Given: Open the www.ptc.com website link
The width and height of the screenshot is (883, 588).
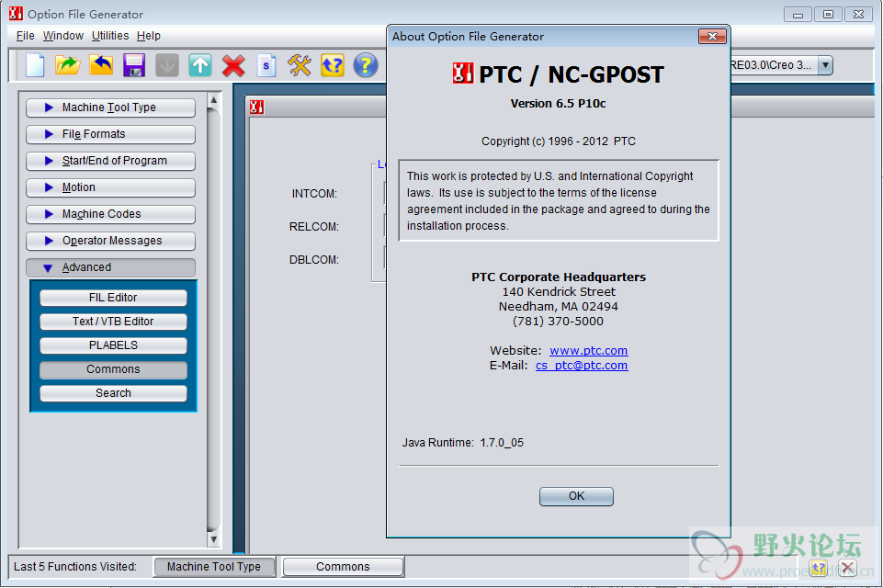Looking at the screenshot, I should pos(588,350).
